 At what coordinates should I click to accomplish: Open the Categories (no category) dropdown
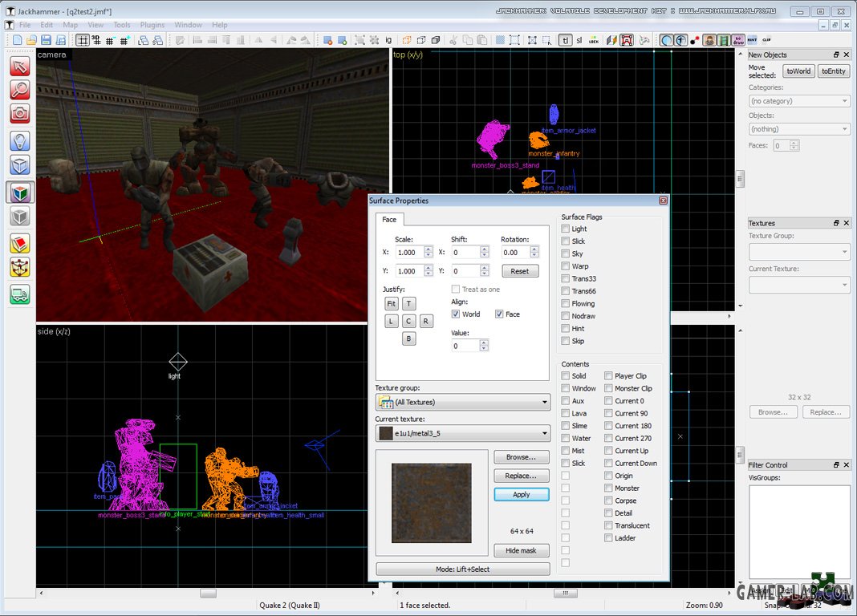pyautogui.click(x=799, y=101)
